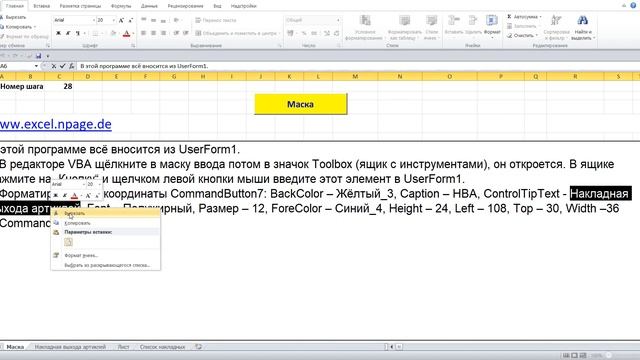This screenshot has width=640, height=360.
Task: Open Сортировка и фильтр menu
Action: 556,28
